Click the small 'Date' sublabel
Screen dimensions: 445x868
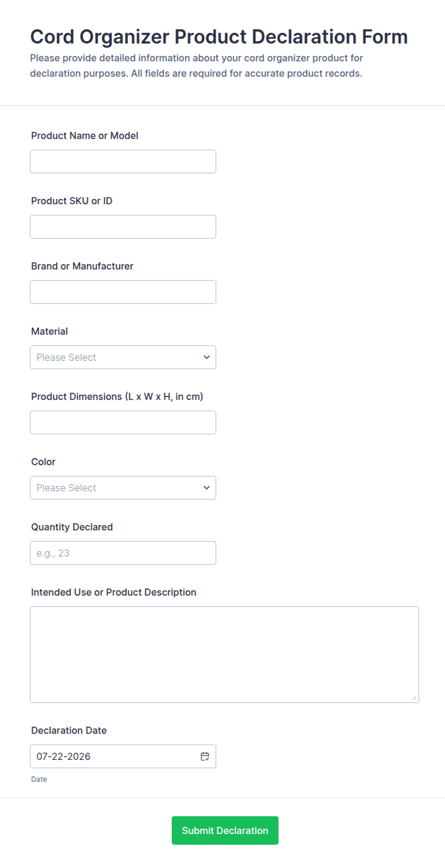pos(39,779)
